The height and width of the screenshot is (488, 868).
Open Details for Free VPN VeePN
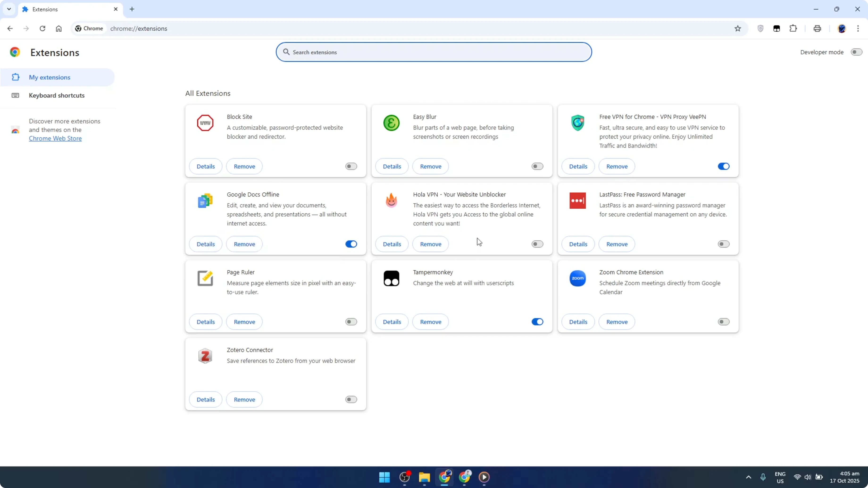pyautogui.click(x=578, y=166)
